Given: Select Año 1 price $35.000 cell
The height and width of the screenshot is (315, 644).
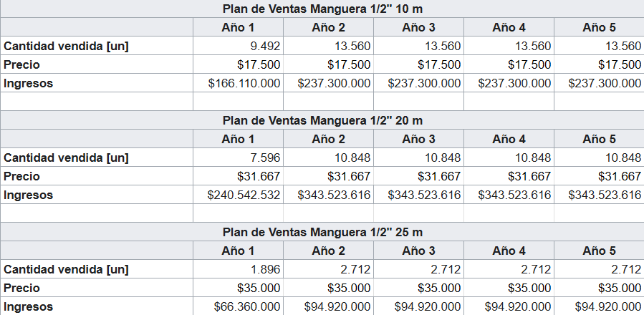Looking at the screenshot, I should tap(239, 288).
